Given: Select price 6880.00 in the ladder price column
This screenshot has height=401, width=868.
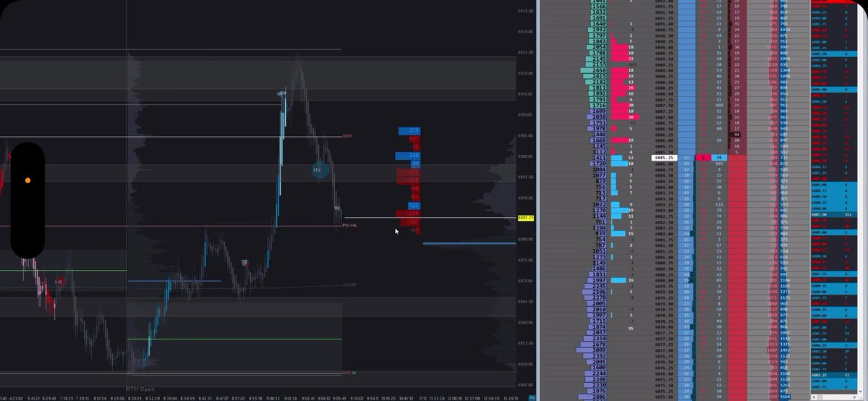Looking at the screenshot, I should [x=665, y=279].
